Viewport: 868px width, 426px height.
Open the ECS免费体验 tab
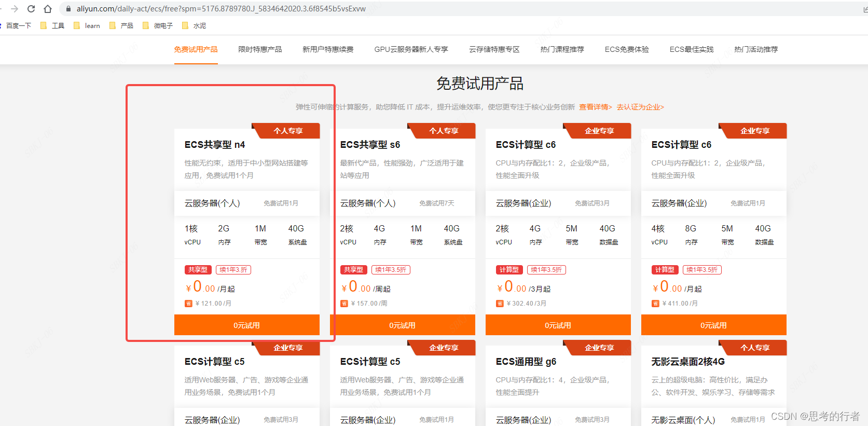pyautogui.click(x=627, y=49)
